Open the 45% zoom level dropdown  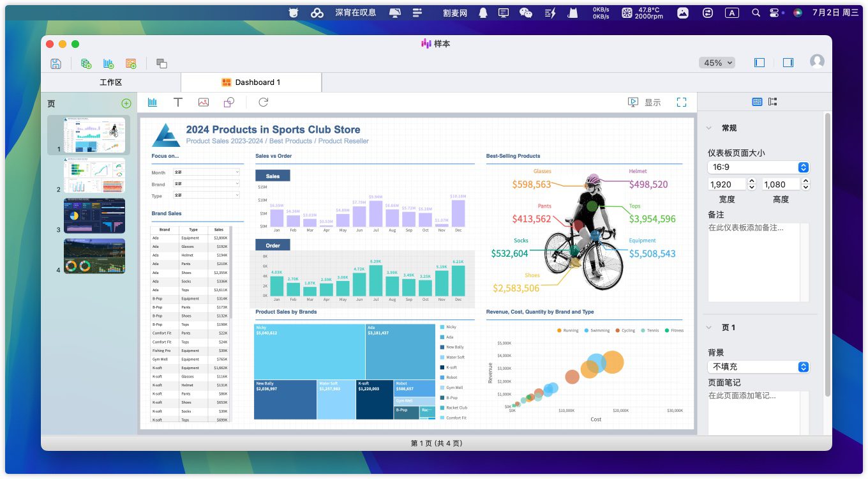pyautogui.click(x=717, y=63)
